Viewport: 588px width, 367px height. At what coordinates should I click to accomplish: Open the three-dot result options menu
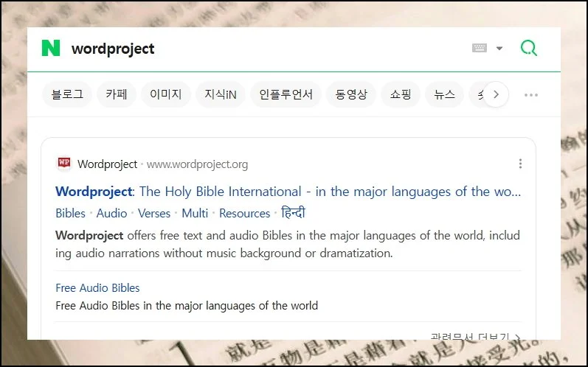coord(520,164)
